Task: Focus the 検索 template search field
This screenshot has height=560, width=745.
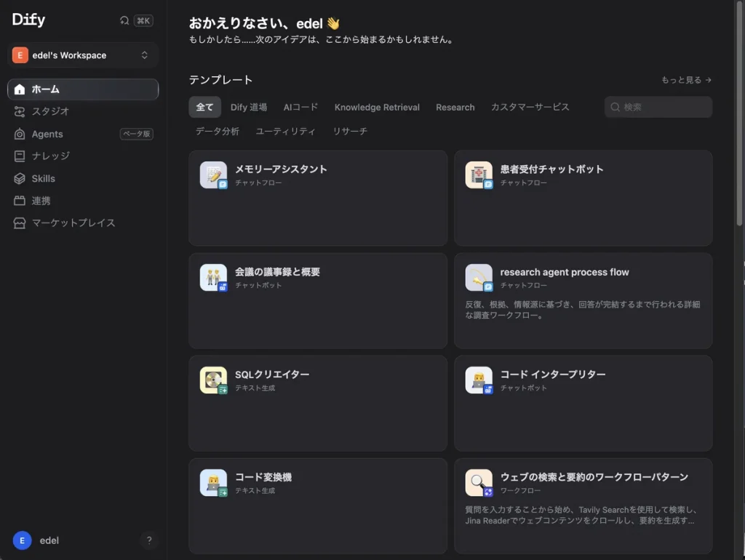Action: 658,107
